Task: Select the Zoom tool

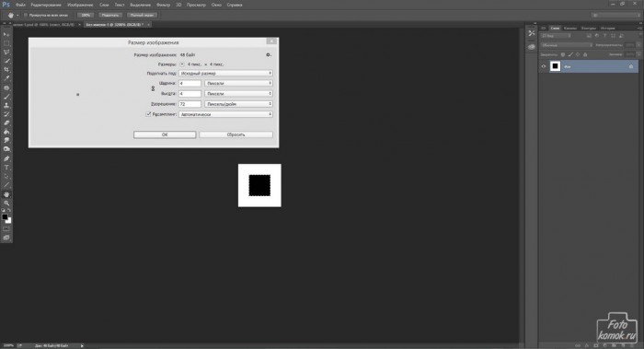Action: tap(6, 204)
